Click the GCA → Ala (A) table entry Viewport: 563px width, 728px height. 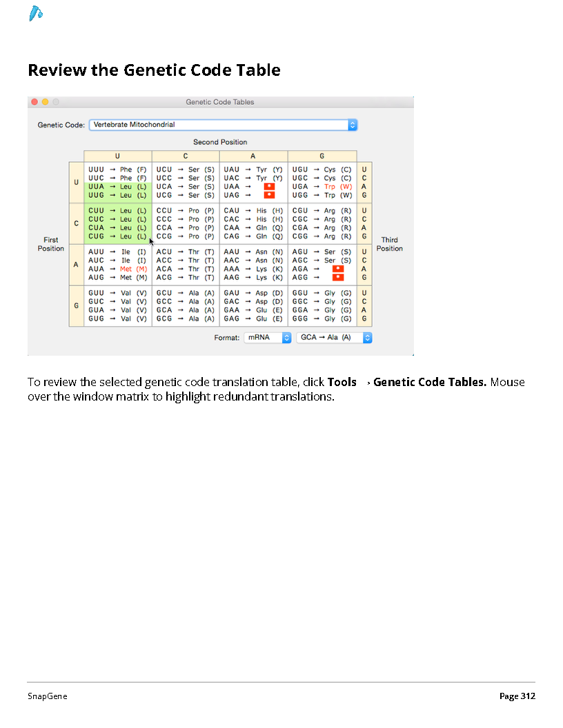point(186,310)
